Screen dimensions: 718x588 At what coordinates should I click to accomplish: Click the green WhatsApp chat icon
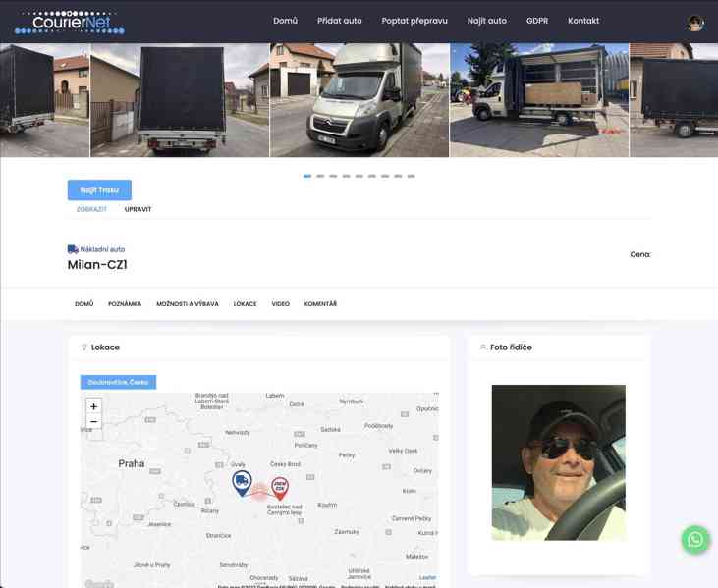click(x=695, y=539)
